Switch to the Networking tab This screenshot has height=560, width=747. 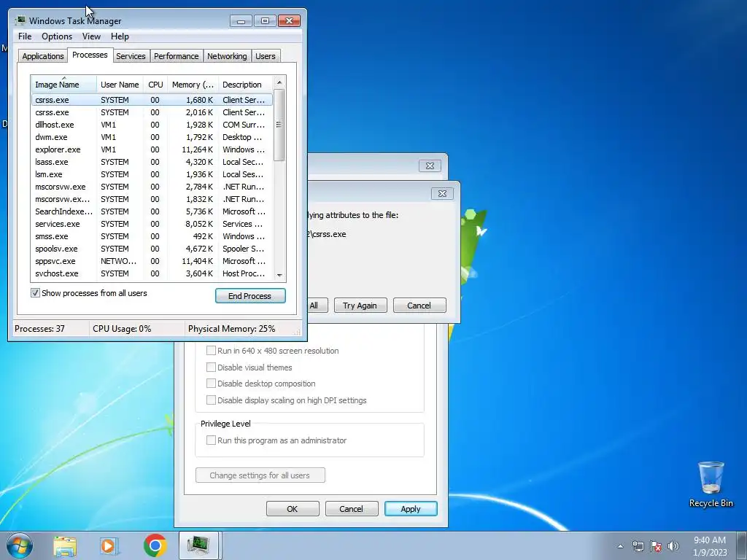(x=227, y=56)
